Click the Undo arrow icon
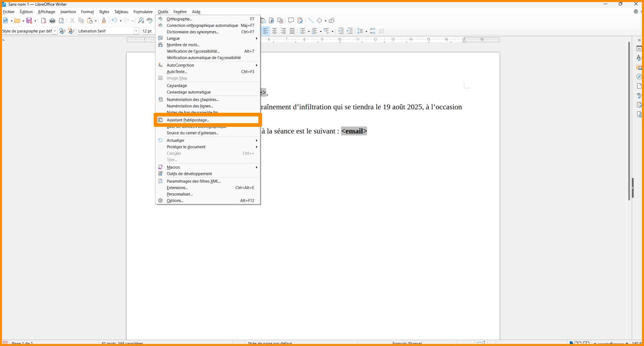This screenshot has width=644, height=346. pyautogui.click(x=114, y=21)
